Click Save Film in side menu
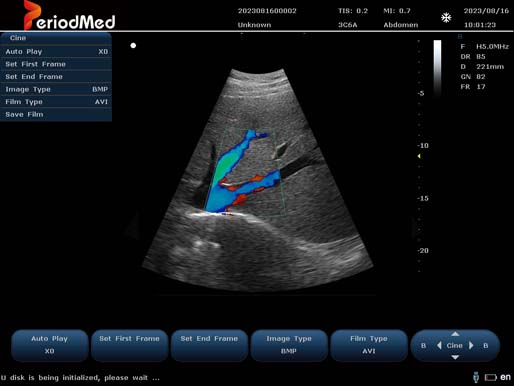Image resolution: width=514 pixels, height=386 pixels. click(56, 114)
